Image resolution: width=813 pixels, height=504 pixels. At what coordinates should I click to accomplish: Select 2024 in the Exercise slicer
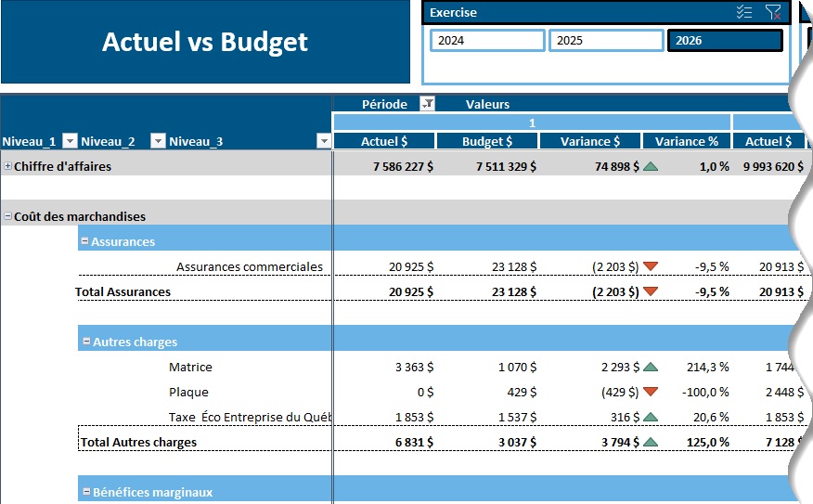coord(487,41)
